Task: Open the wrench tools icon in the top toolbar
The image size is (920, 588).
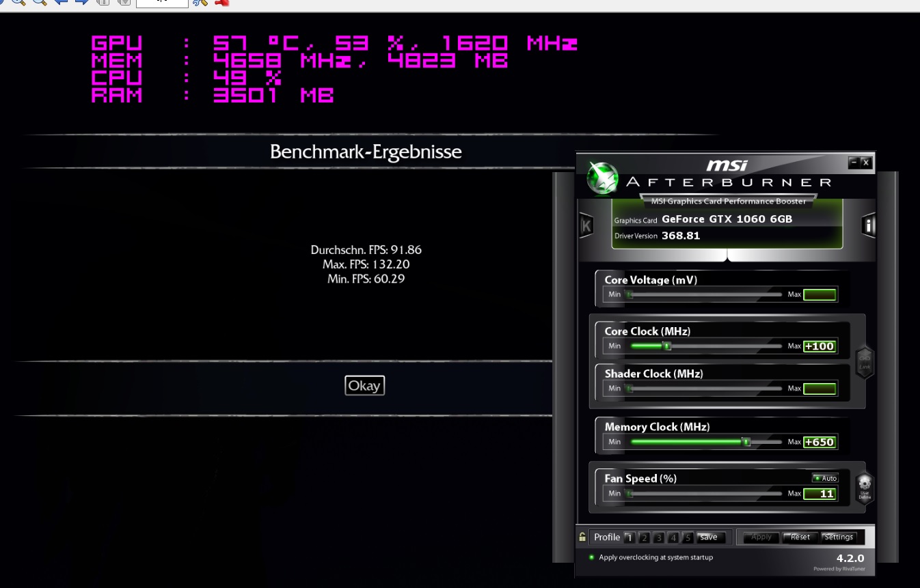Action: coord(200,2)
